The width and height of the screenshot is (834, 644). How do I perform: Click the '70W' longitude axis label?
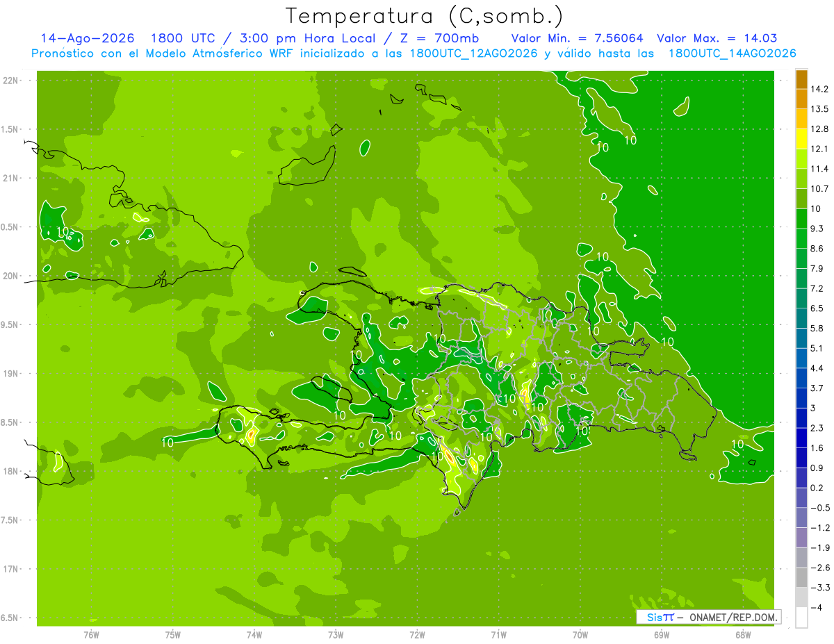point(580,635)
